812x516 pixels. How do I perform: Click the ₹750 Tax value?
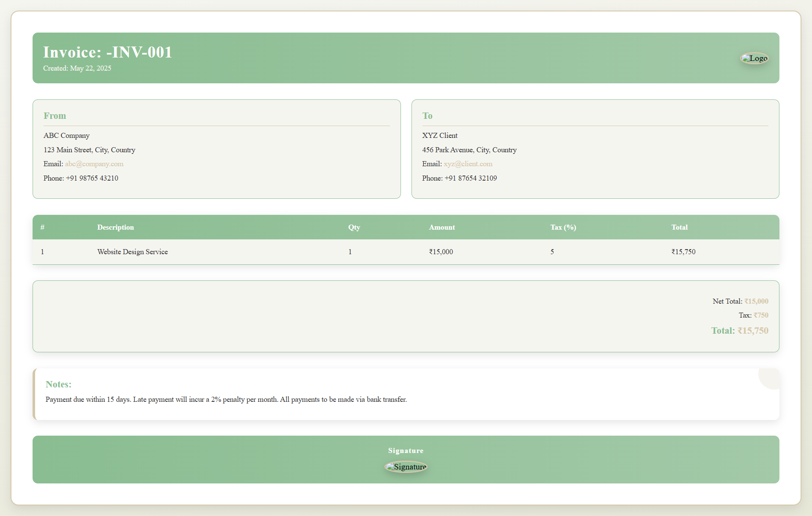761,316
